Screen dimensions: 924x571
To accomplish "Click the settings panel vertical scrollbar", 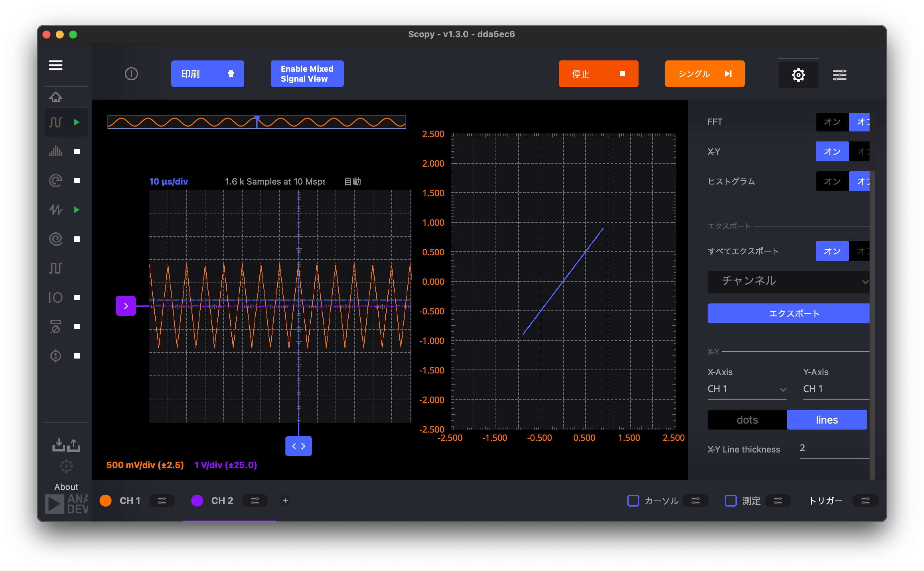I will pyautogui.click(x=872, y=325).
